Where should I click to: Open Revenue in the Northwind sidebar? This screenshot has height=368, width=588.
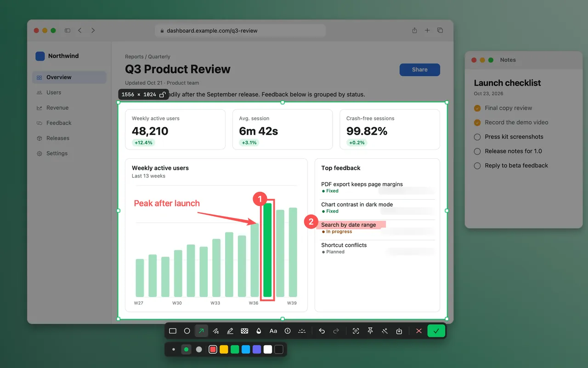(x=69, y=108)
